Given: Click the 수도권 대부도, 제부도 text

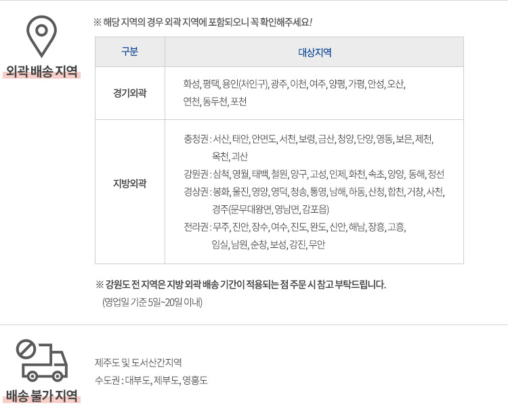Looking at the screenshot, I should [151, 380].
